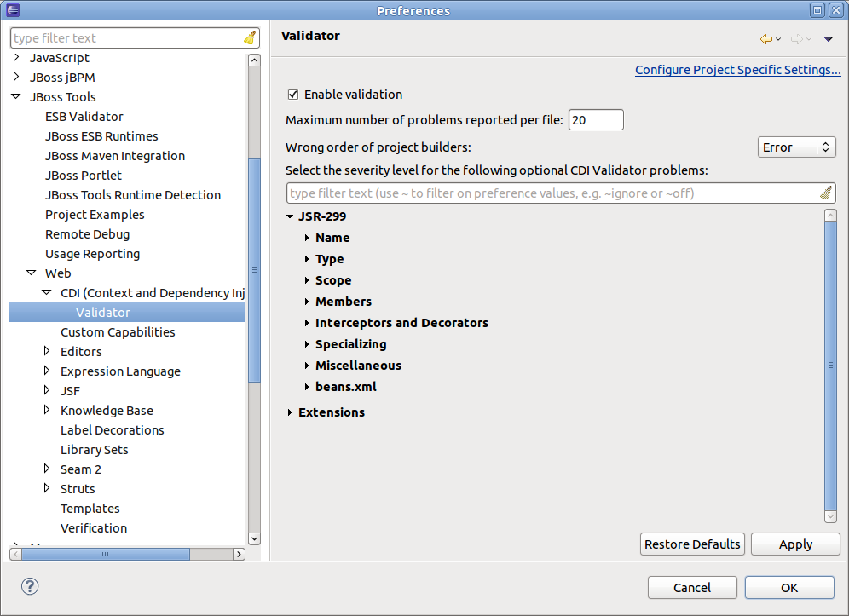Click the problems list scrollbar down arrow

coord(830,517)
